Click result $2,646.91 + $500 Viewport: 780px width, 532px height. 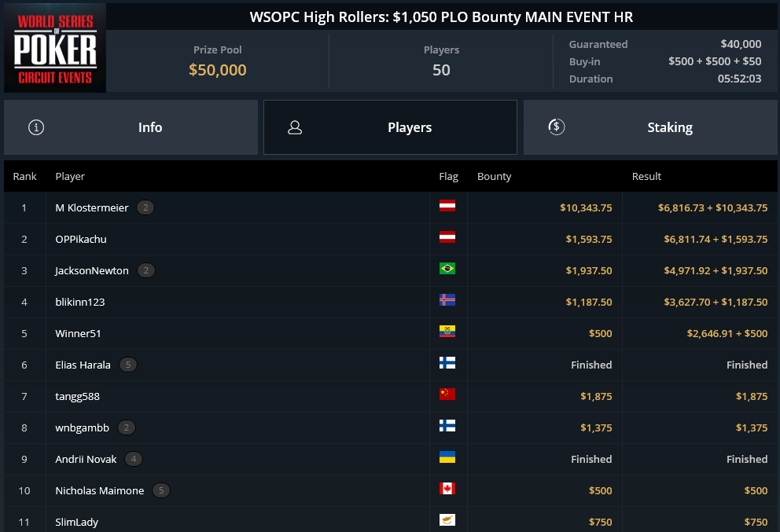click(727, 334)
